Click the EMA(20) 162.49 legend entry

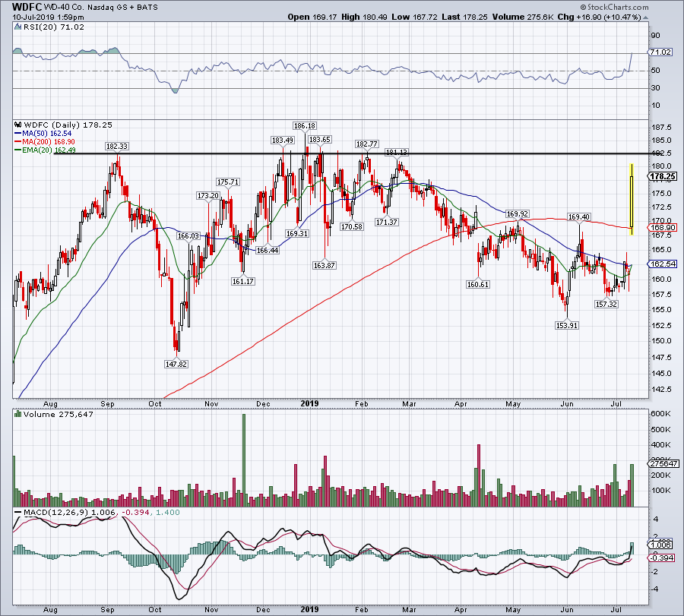pos(45,150)
